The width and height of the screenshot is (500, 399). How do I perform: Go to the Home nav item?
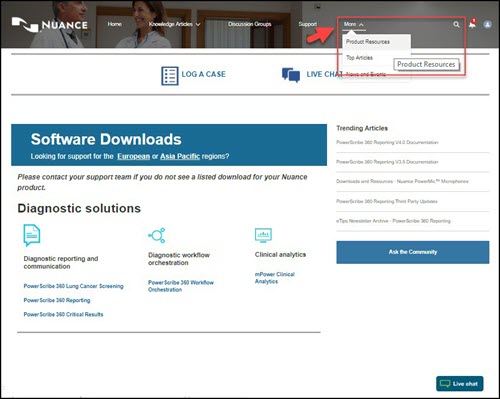coord(114,24)
